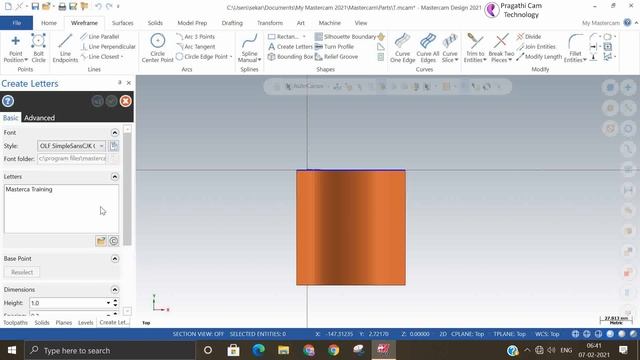Click the Windows Start button
Image resolution: width=640 pixels, height=360 pixels.
[x=12, y=350]
